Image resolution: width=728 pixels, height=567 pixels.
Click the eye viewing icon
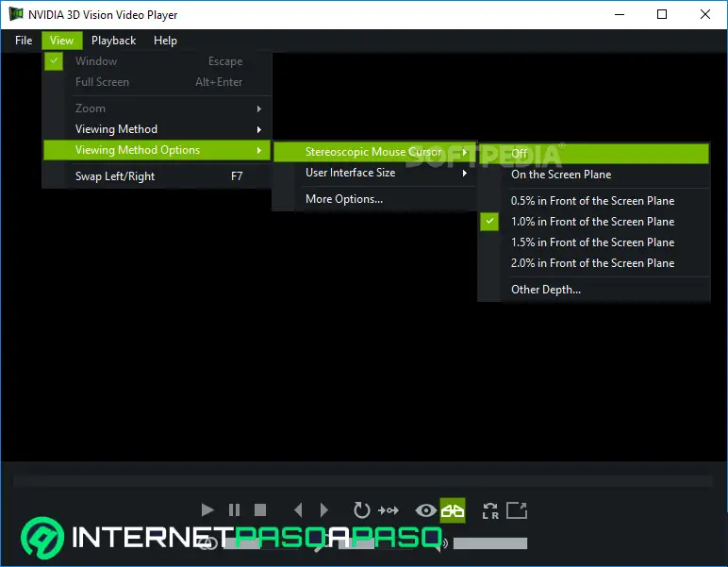[x=425, y=510]
